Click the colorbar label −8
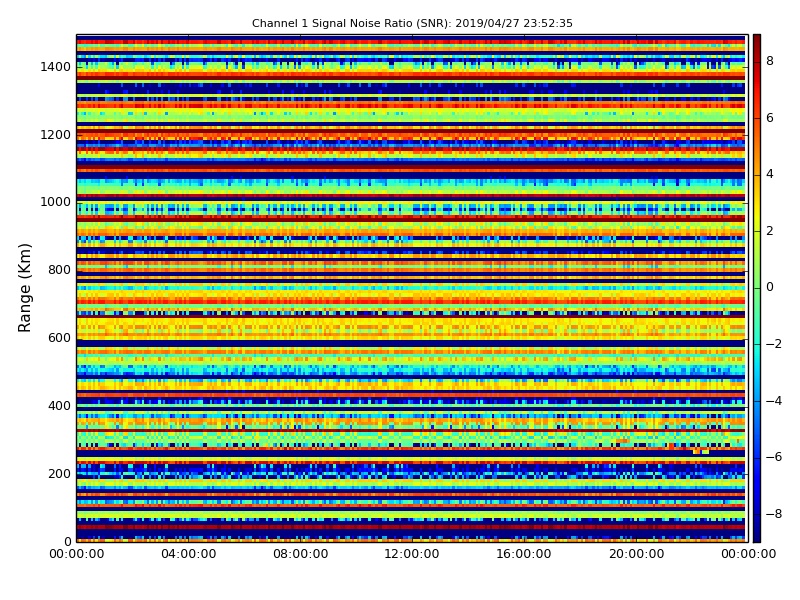 coord(774,514)
